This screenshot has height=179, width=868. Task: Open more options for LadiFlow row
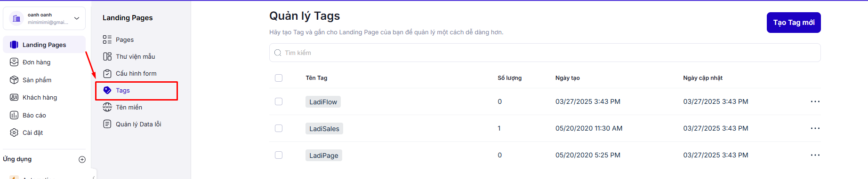coord(815,101)
